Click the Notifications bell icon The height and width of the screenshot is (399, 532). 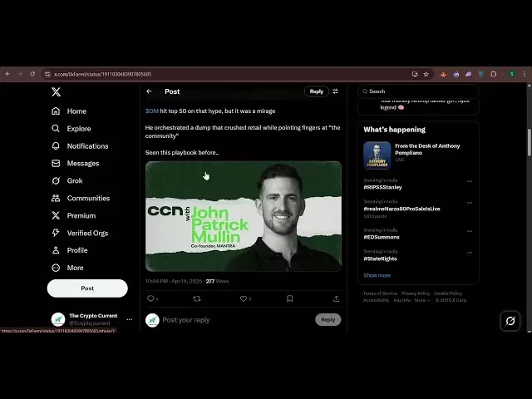pos(56,146)
